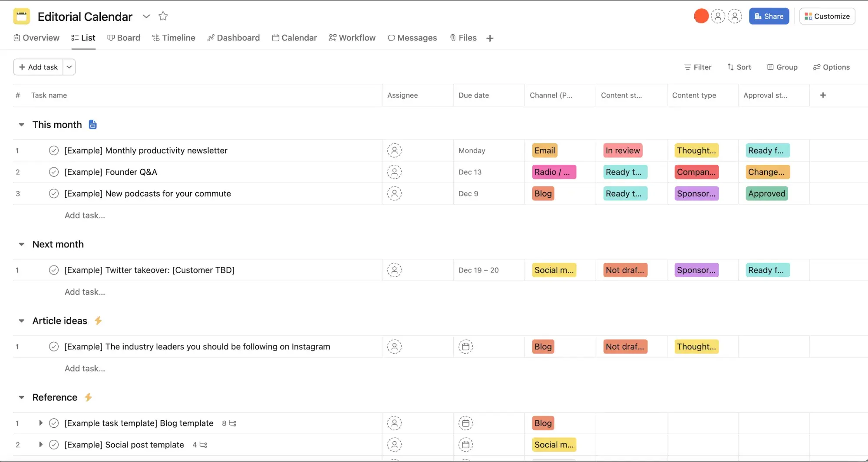The image size is (868, 462).
Task: Switch to the Board tab
Action: (x=124, y=38)
